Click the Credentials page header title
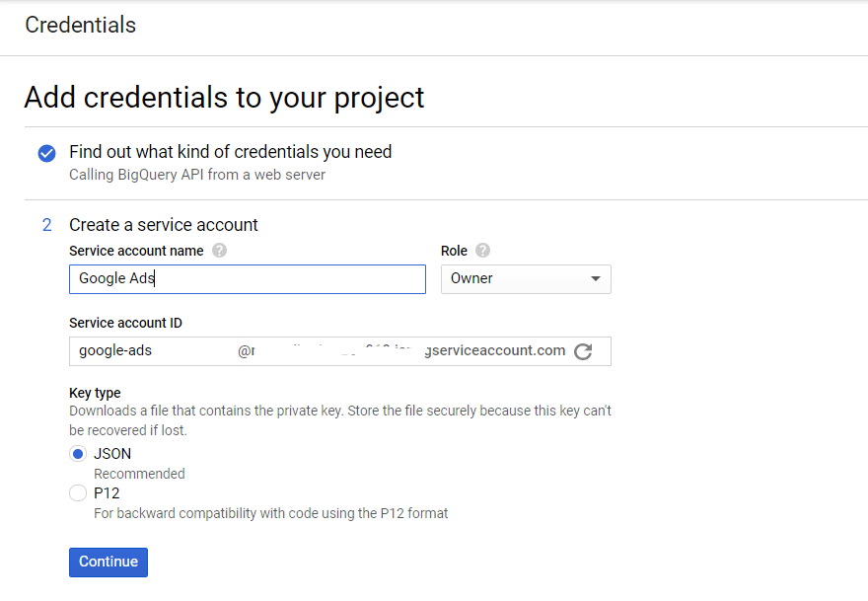The height and width of the screenshot is (601, 868). click(81, 26)
